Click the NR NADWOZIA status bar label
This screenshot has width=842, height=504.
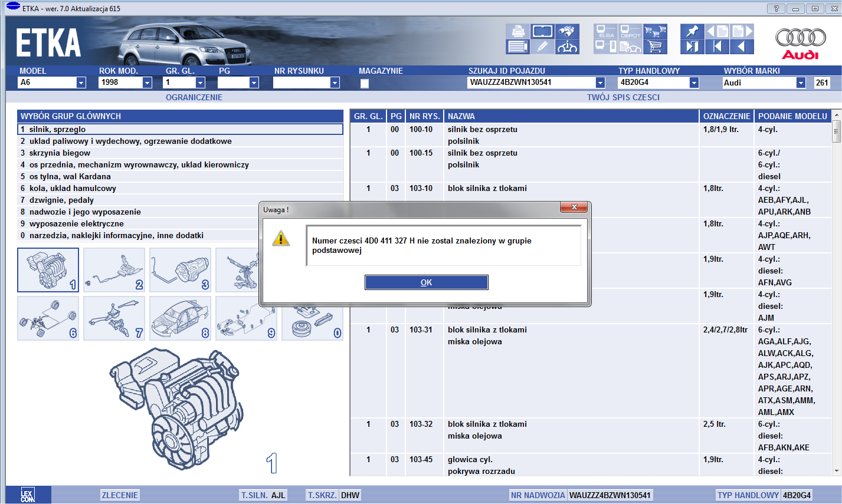pos(538,495)
